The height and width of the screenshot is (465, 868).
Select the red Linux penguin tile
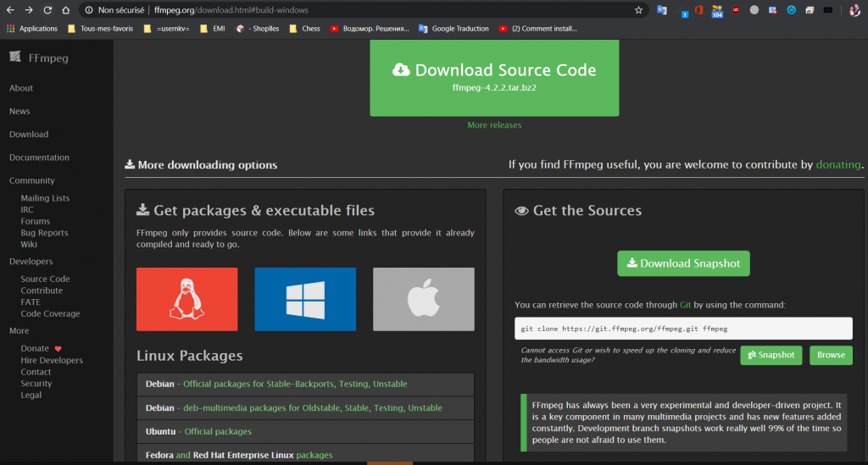point(187,299)
